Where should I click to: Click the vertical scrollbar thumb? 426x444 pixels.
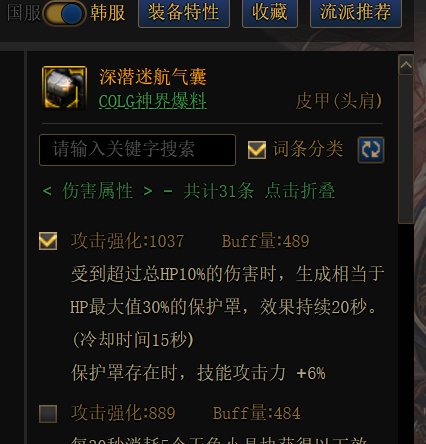click(x=406, y=149)
